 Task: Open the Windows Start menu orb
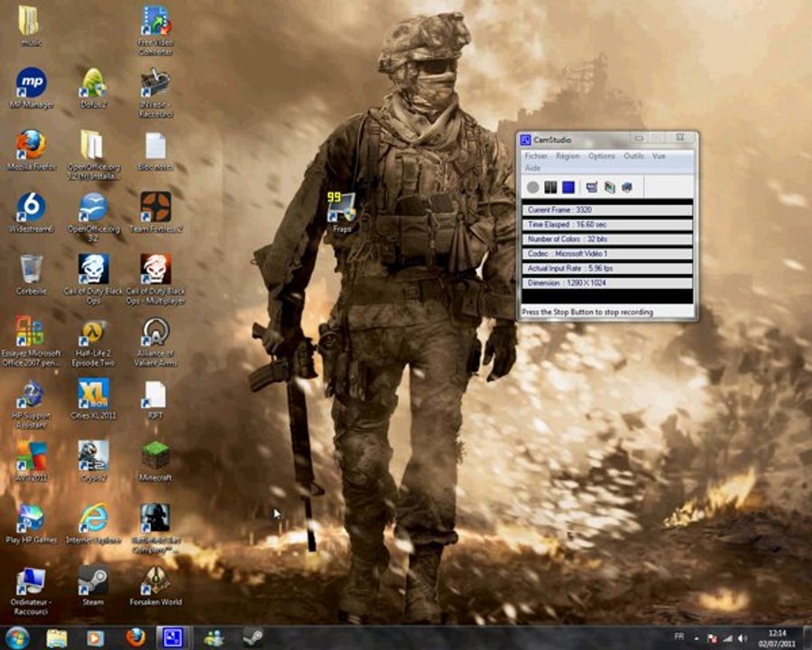click(x=18, y=638)
